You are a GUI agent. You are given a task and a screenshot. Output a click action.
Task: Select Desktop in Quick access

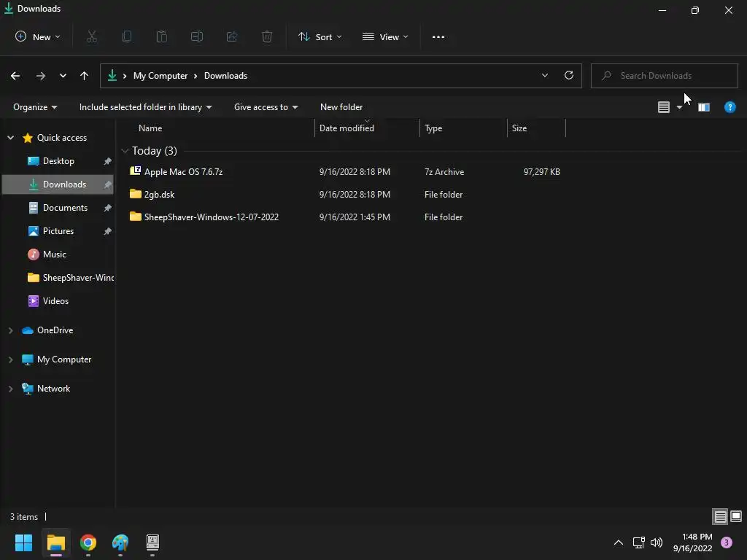click(x=58, y=161)
